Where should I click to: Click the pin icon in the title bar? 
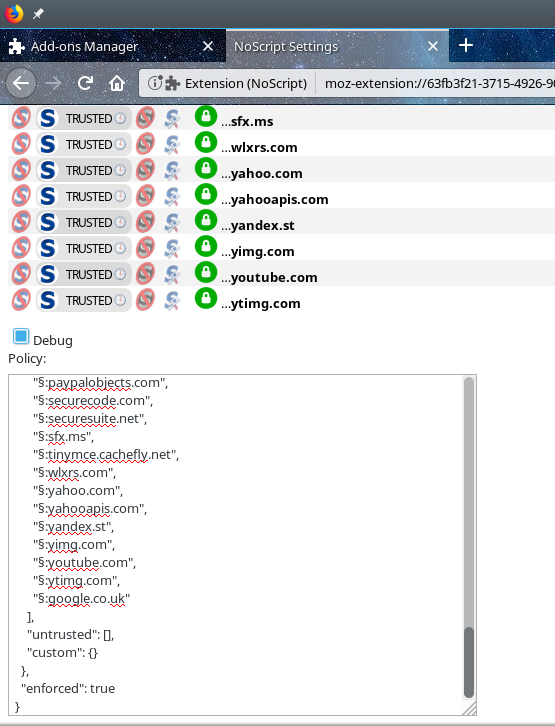click(38, 14)
